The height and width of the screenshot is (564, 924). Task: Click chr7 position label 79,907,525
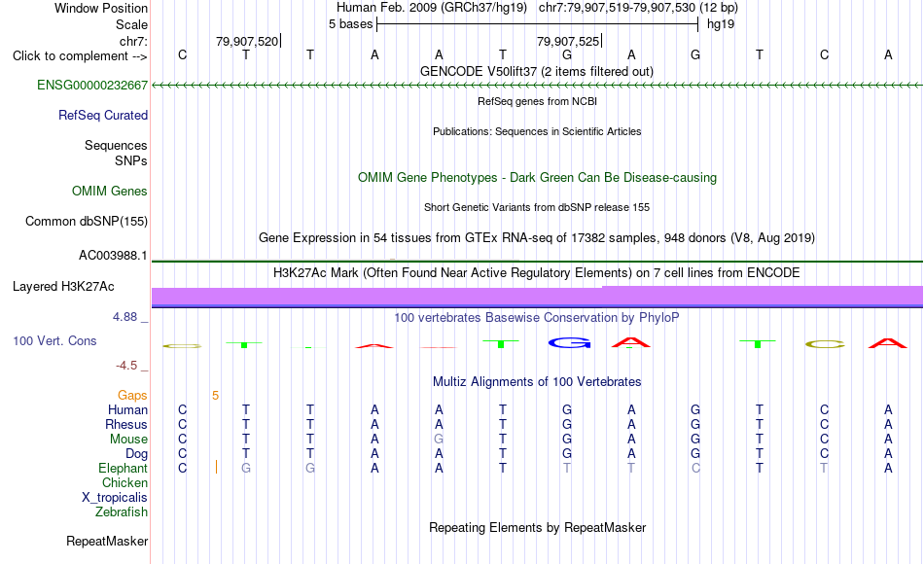(x=568, y=41)
